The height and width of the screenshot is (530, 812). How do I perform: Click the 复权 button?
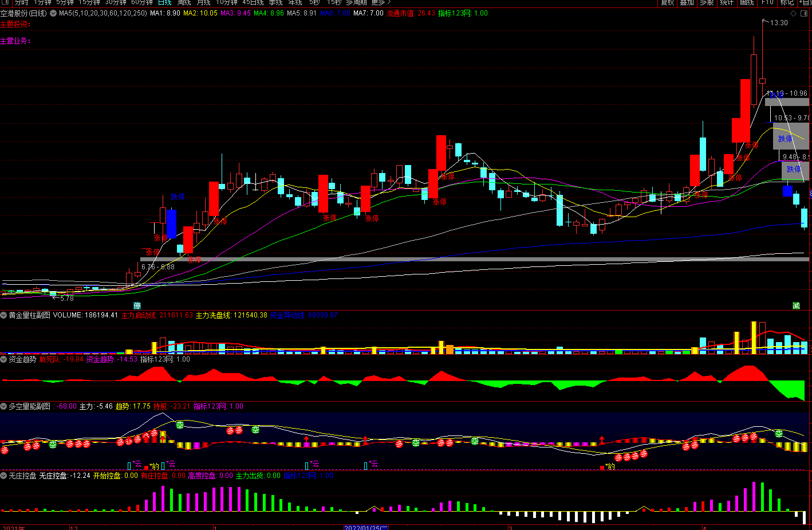[x=668, y=3]
